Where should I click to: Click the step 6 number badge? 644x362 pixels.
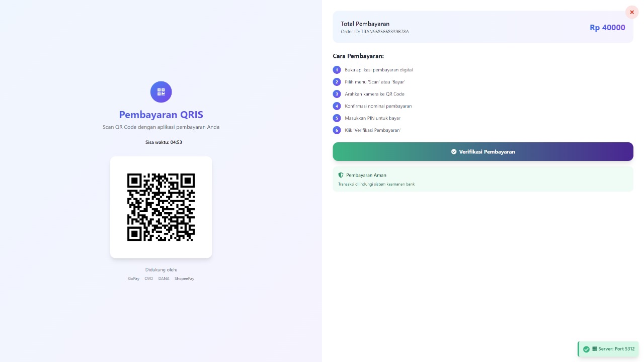[337, 130]
